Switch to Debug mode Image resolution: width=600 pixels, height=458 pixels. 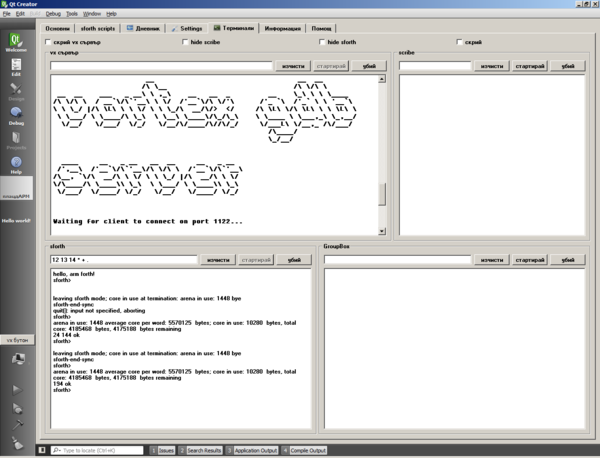16,116
